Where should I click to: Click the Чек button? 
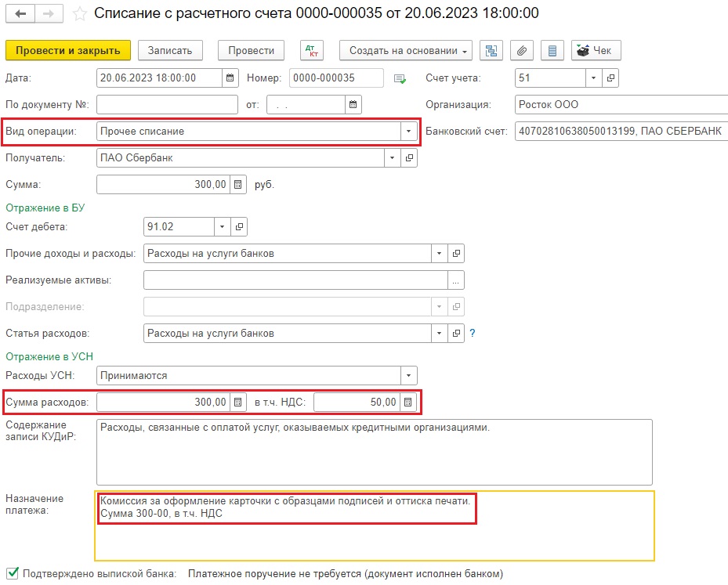pyautogui.click(x=596, y=51)
